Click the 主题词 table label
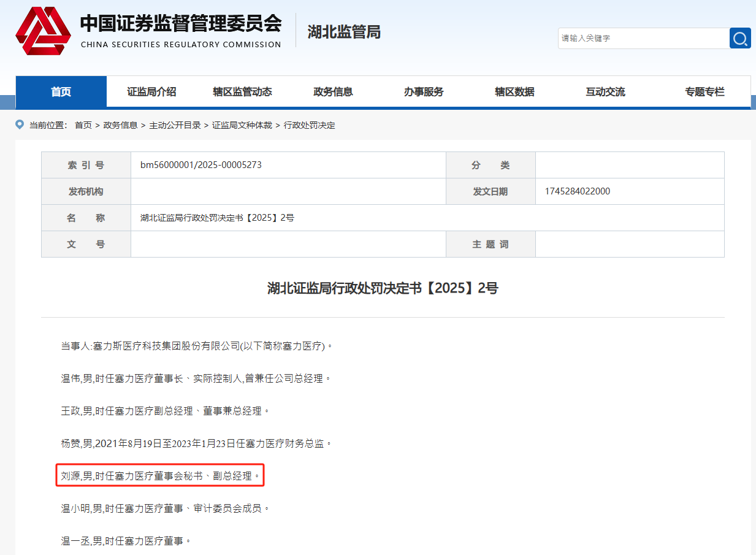 click(x=491, y=244)
